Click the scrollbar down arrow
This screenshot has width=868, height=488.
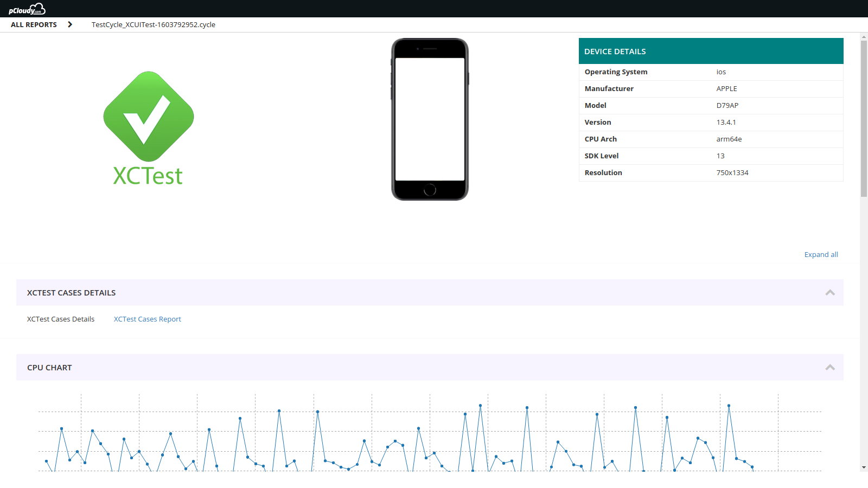pos(864,467)
